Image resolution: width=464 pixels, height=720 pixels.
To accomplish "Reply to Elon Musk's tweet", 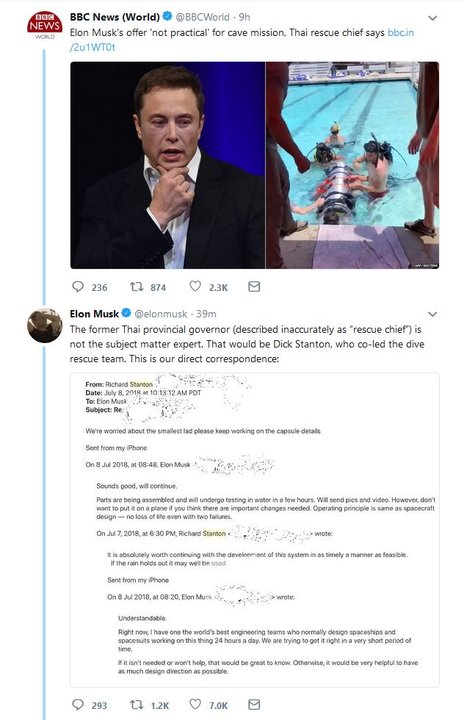I will point(78,704).
